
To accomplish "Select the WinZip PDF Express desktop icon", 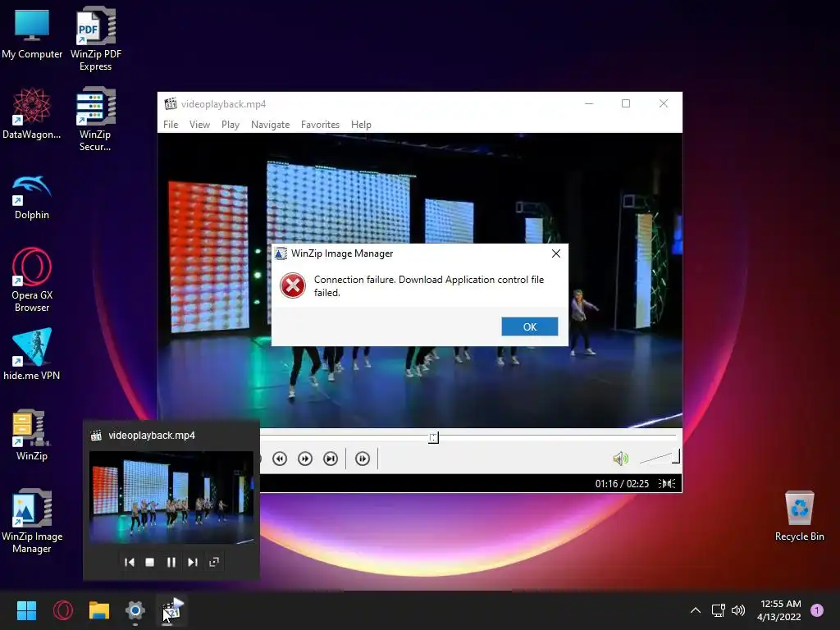I will 96,39.
